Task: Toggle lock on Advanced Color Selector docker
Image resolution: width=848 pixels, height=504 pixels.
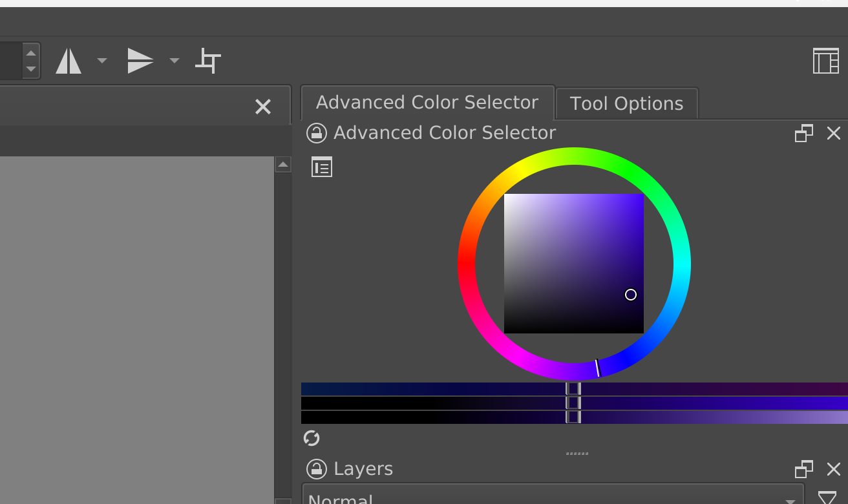Action: tap(316, 133)
